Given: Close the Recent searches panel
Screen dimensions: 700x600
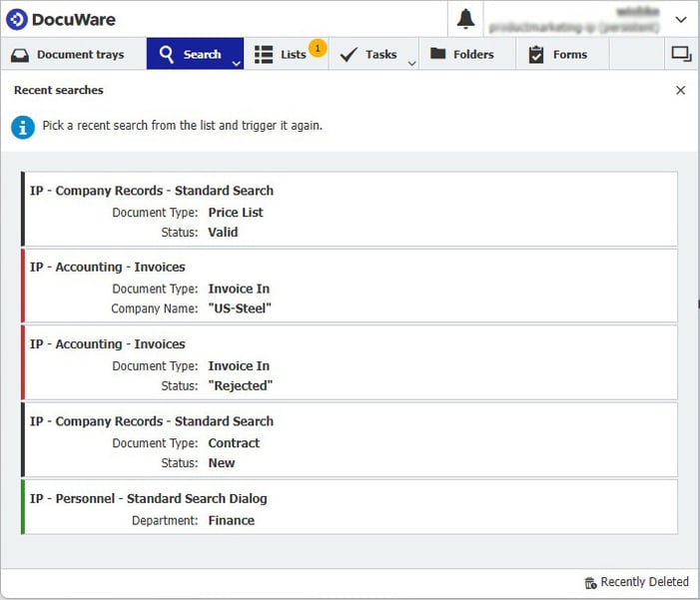Looking at the screenshot, I should click(x=680, y=90).
